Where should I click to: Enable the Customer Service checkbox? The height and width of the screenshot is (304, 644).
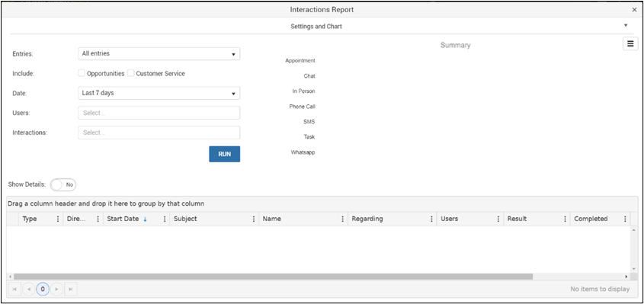(130, 73)
